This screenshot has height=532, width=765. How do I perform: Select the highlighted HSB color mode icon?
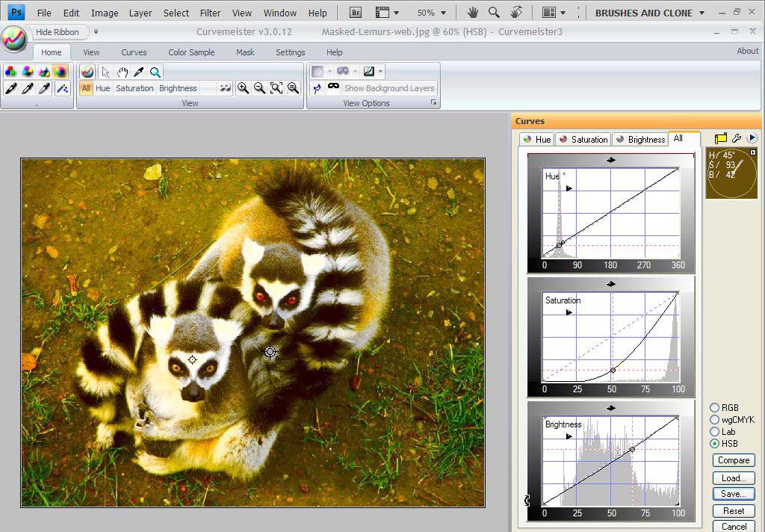(61, 72)
